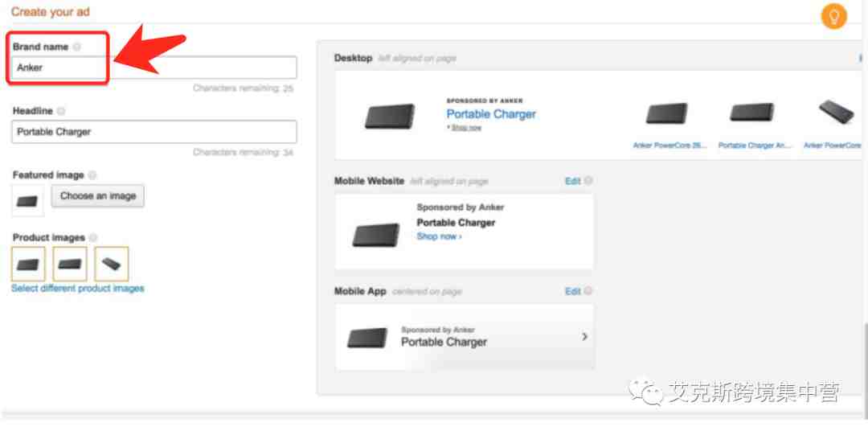
Task: Focus the Headline field with Portable Charger
Action: (x=154, y=132)
